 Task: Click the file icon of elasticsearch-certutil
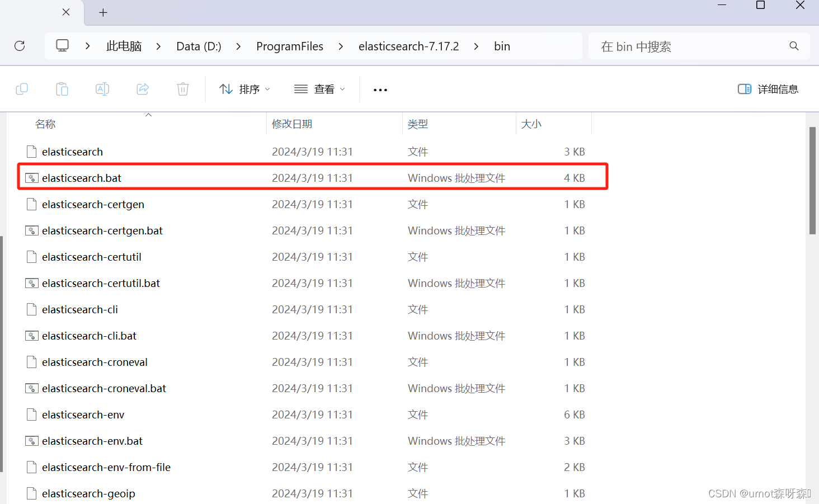pos(32,257)
